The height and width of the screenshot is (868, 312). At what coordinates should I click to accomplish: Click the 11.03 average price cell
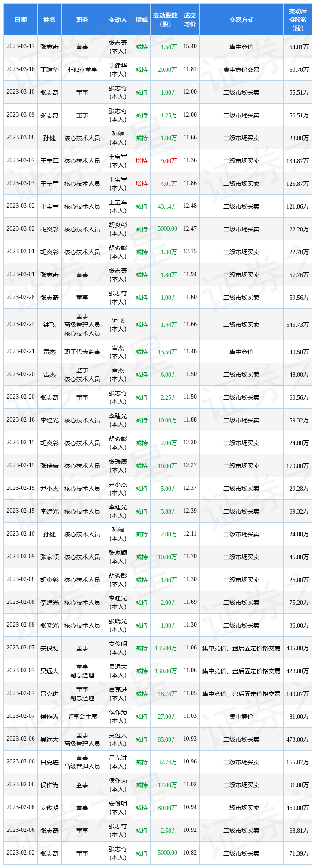tap(190, 716)
